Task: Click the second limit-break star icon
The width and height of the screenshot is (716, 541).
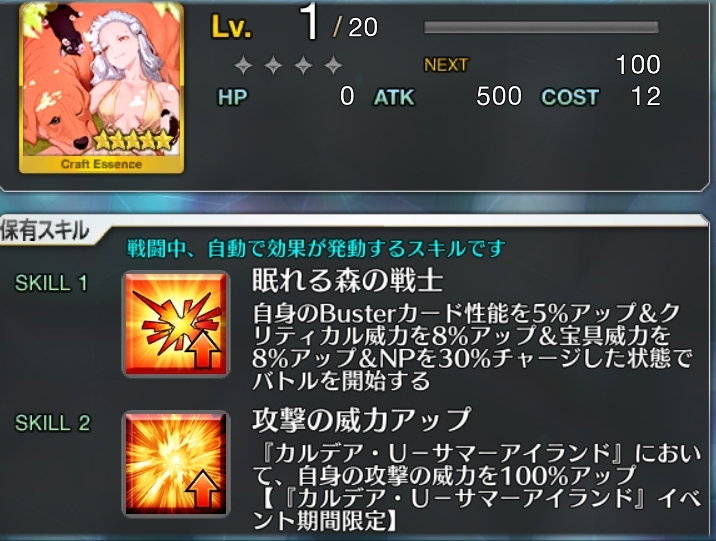Action: [273, 66]
